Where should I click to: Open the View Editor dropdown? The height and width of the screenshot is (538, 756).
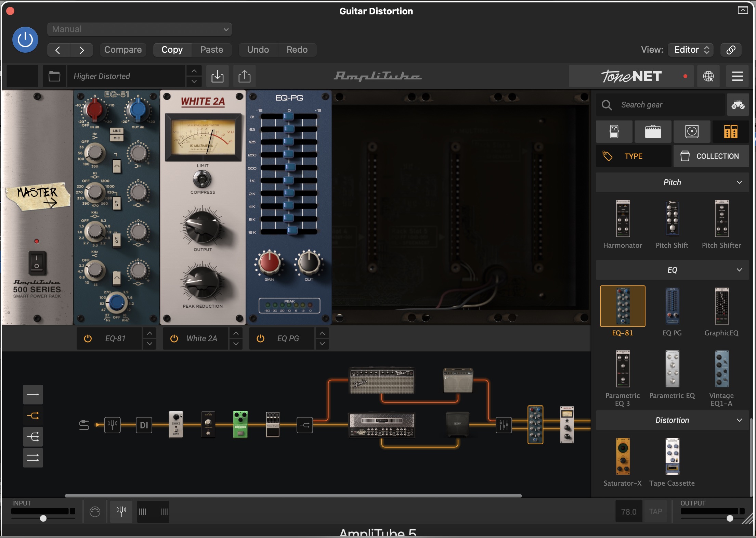tap(691, 50)
